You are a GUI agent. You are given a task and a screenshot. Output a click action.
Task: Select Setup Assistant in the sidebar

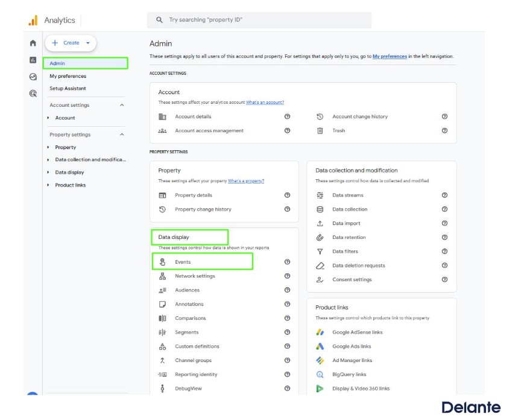pos(68,89)
